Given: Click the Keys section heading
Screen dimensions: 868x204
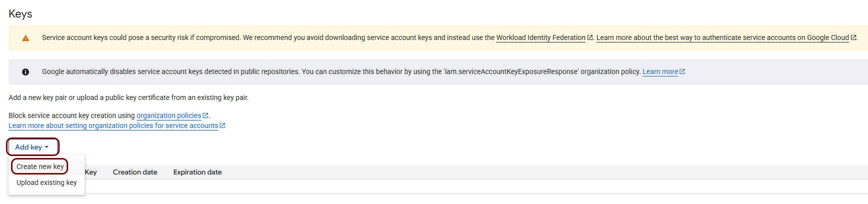Looking at the screenshot, I should 21,14.
